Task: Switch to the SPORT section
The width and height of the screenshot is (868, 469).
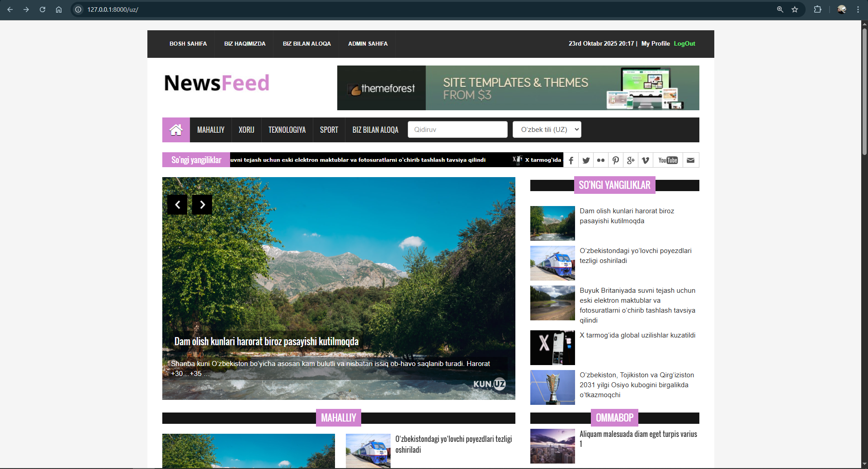Action: click(x=329, y=130)
